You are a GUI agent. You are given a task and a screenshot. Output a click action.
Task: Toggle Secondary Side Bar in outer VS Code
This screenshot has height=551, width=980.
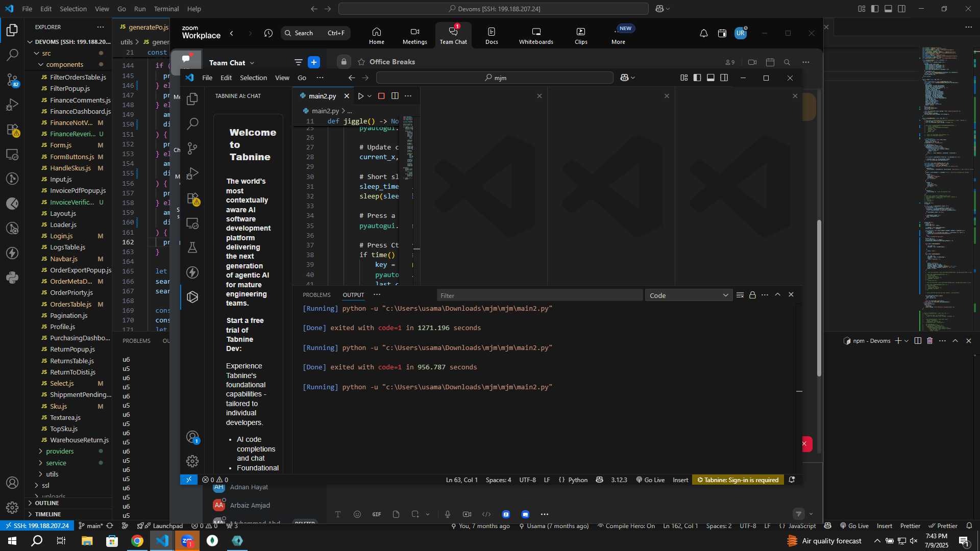[902, 9]
